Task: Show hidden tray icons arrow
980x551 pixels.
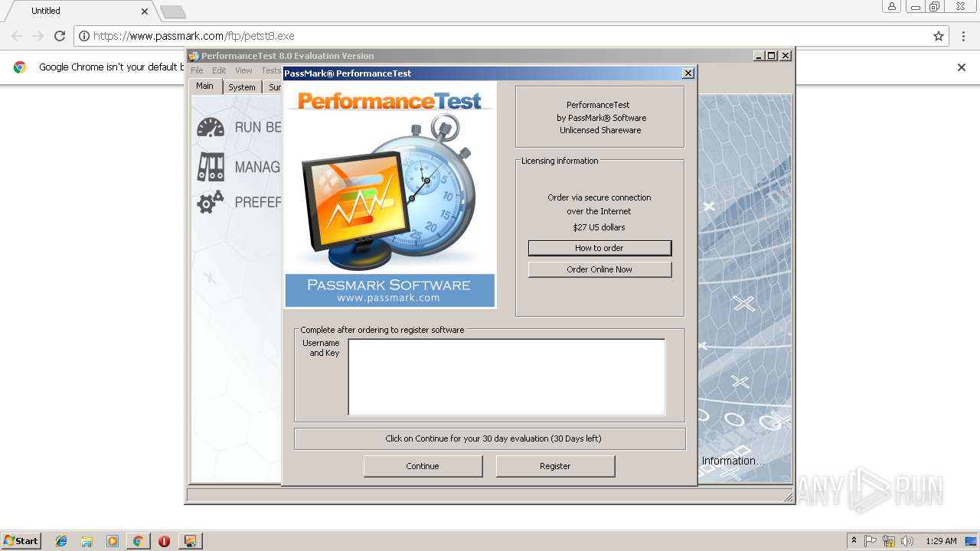Action: pos(854,541)
